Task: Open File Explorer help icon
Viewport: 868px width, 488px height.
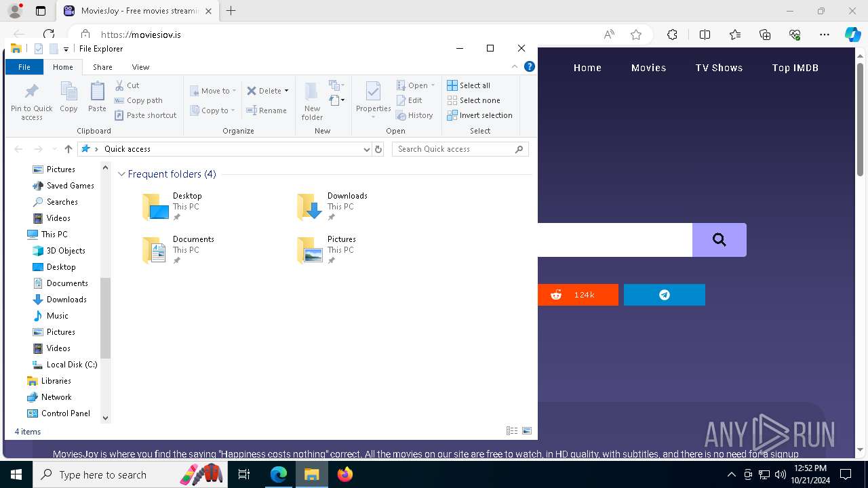Action: click(530, 66)
